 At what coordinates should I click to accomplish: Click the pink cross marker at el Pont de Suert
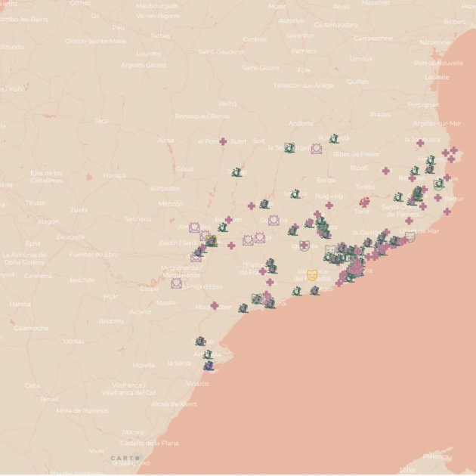(223, 141)
